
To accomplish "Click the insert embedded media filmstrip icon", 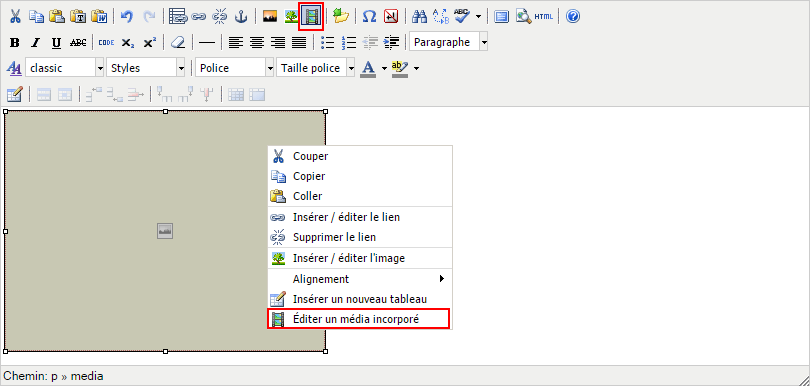I will pyautogui.click(x=311, y=17).
